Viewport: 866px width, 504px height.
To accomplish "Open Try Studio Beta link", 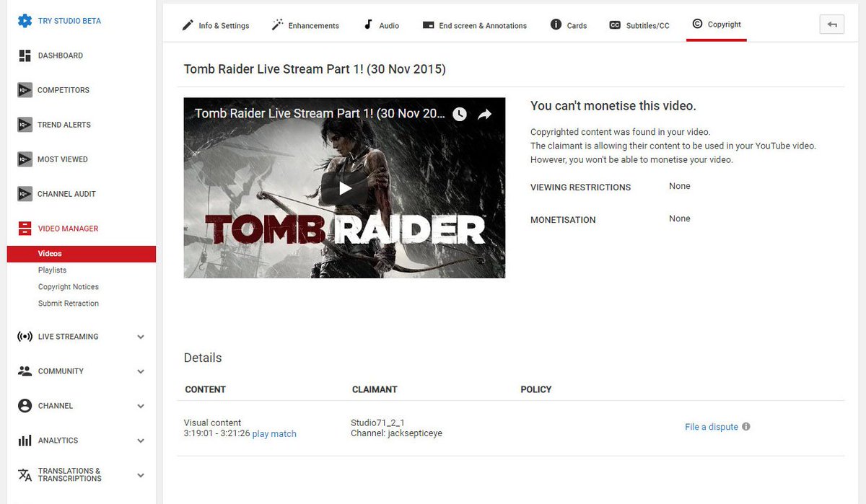I will [69, 21].
